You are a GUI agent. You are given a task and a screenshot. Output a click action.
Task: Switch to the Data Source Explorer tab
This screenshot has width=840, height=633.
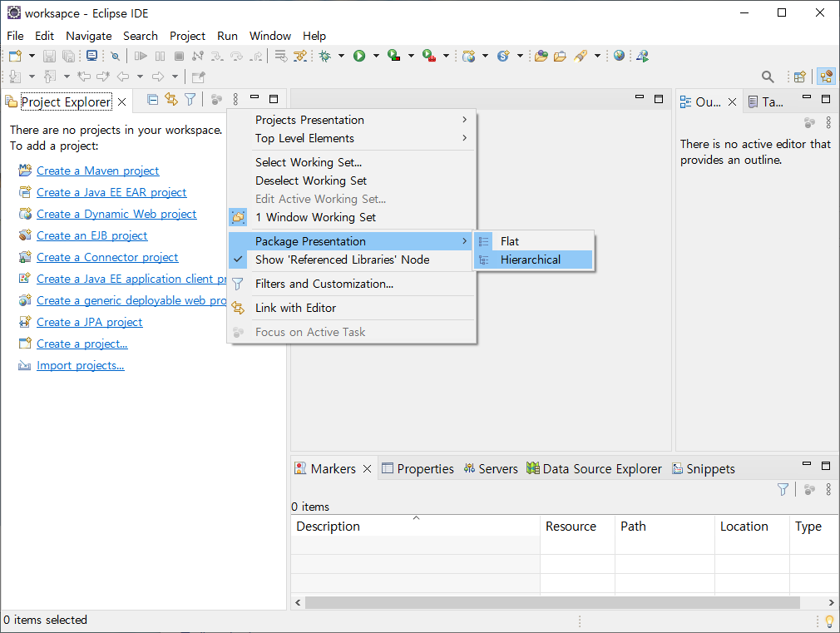(x=594, y=469)
